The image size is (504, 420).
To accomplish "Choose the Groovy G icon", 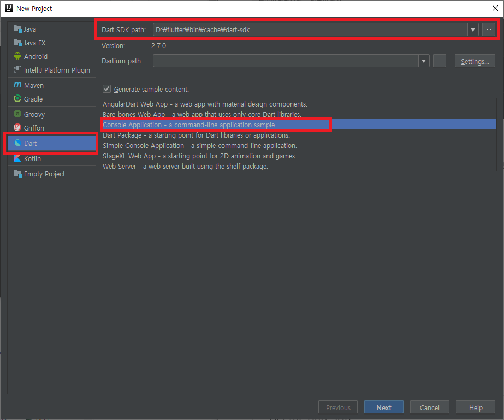I will [17, 114].
